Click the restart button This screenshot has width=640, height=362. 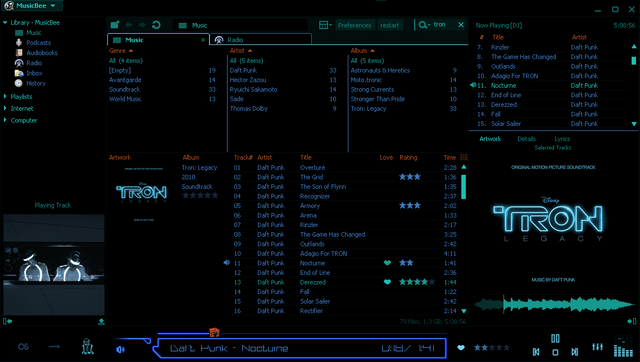tap(390, 25)
